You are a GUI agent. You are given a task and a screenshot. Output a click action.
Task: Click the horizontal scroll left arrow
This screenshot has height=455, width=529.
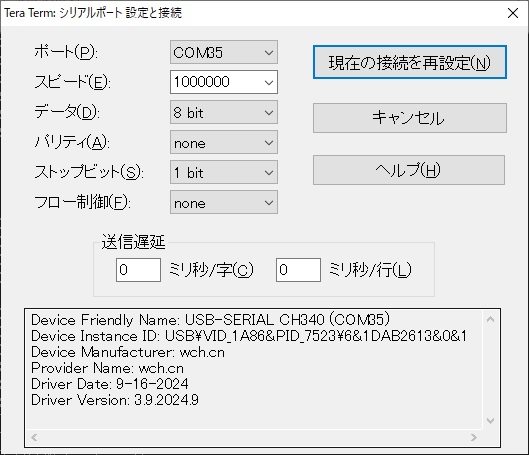point(34,438)
